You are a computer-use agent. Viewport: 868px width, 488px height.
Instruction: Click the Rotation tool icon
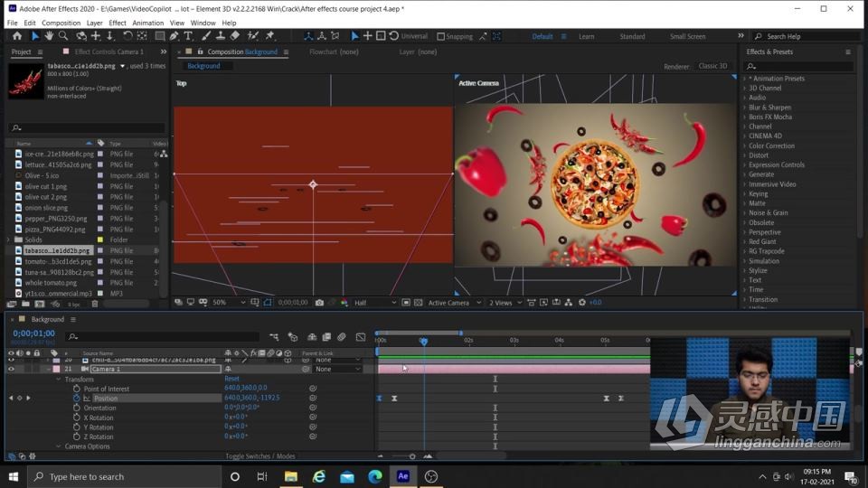coord(127,36)
